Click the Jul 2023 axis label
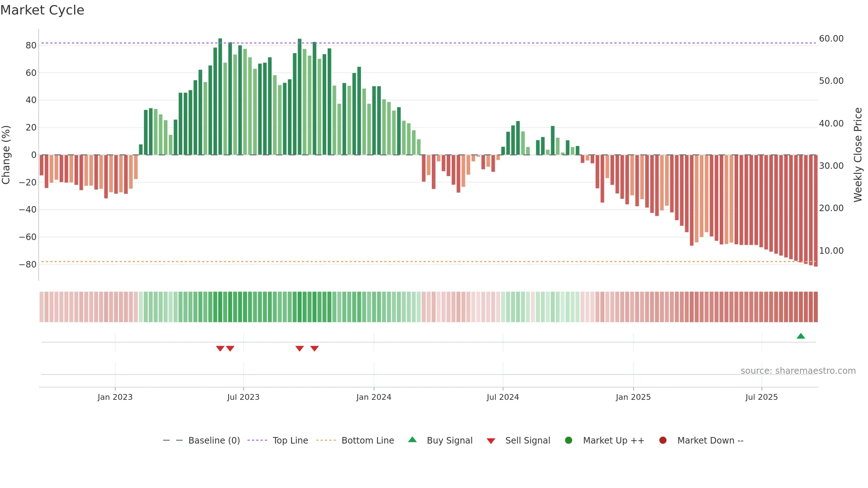 pos(243,397)
